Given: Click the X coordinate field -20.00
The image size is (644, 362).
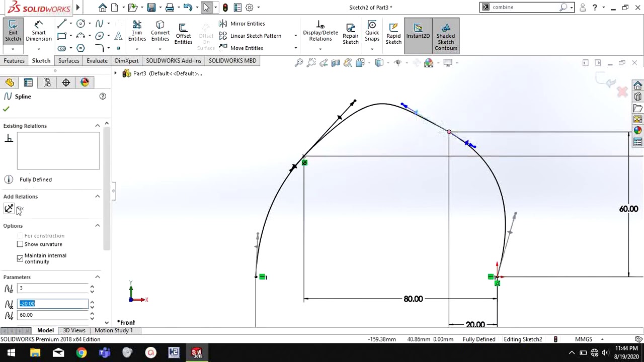Looking at the screenshot, I should point(53,304).
